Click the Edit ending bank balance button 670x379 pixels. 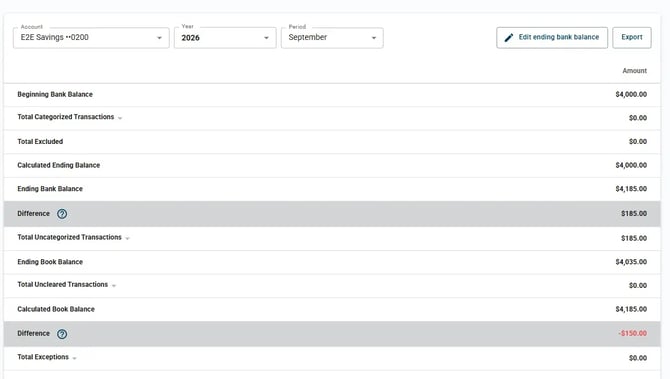tap(552, 38)
